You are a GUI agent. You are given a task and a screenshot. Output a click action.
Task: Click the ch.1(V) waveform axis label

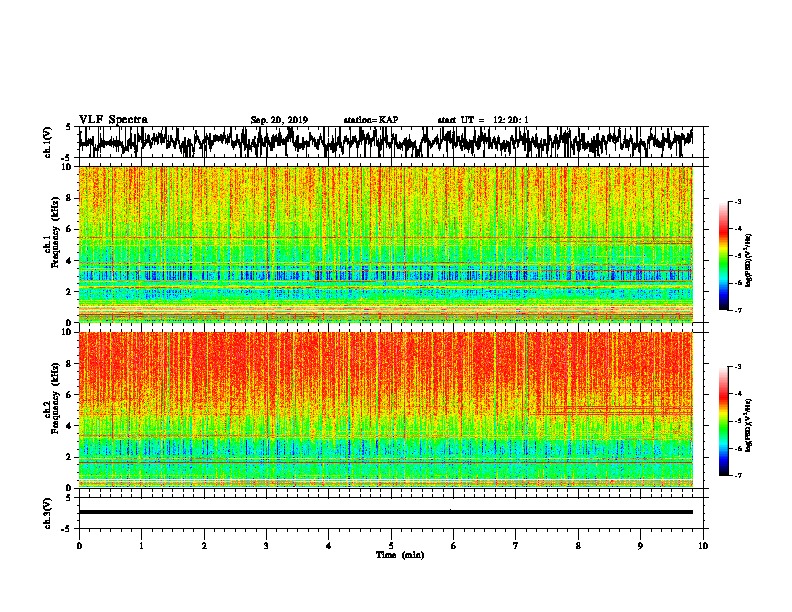click(48, 142)
